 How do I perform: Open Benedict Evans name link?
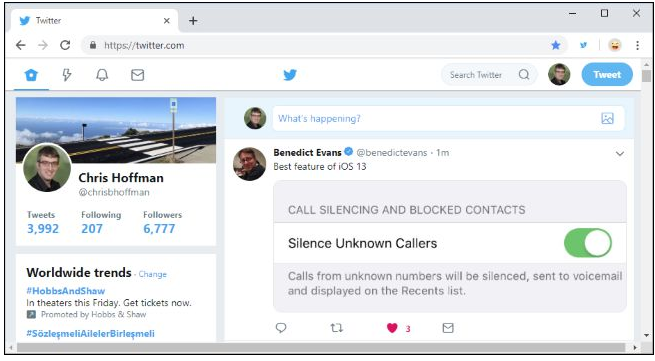pos(307,153)
